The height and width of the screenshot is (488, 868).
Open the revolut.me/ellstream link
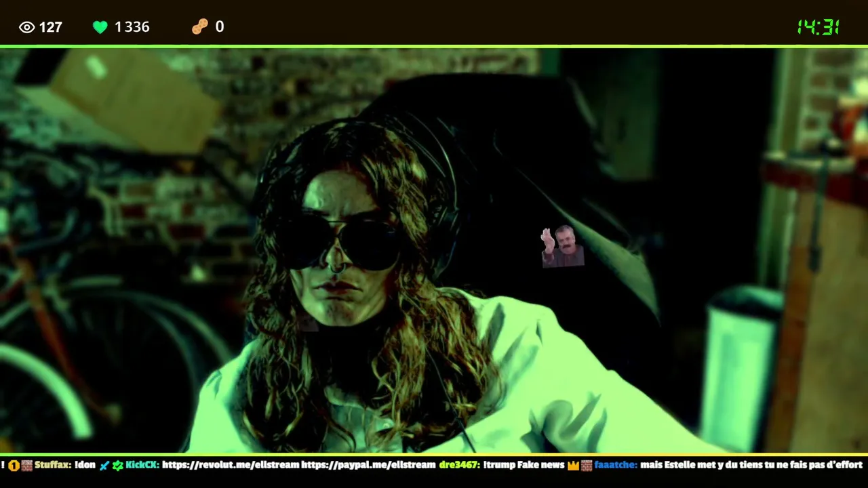[x=230, y=465]
